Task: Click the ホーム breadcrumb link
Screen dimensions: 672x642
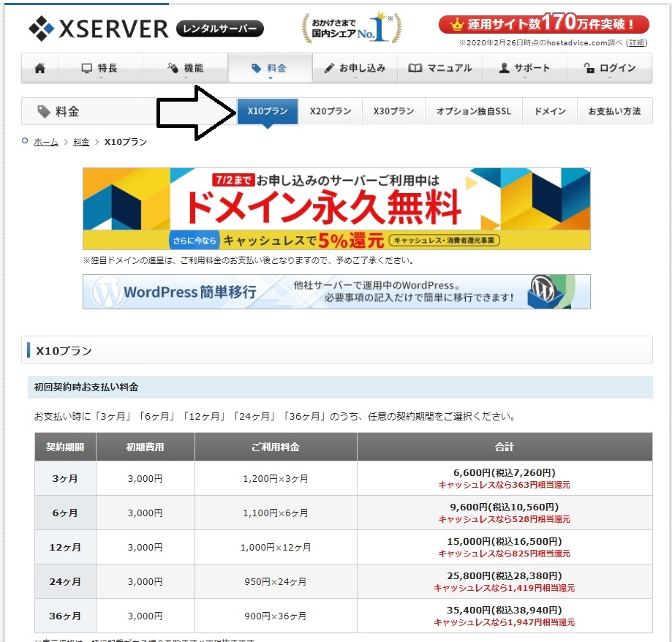Action: tap(46, 142)
